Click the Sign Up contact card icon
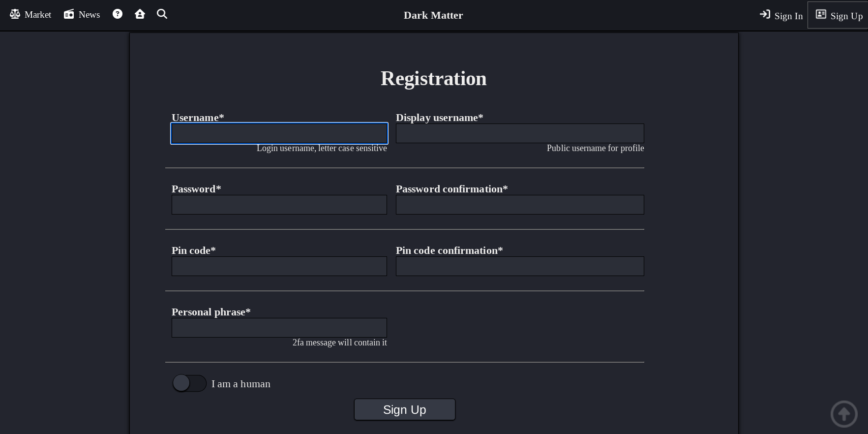868x434 pixels. [x=821, y=14]
